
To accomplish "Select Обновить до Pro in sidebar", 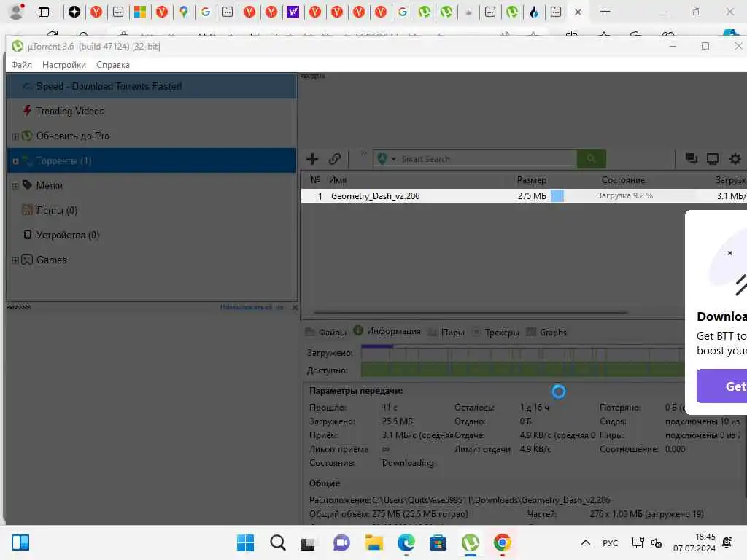I will click(x=73, y=136).
